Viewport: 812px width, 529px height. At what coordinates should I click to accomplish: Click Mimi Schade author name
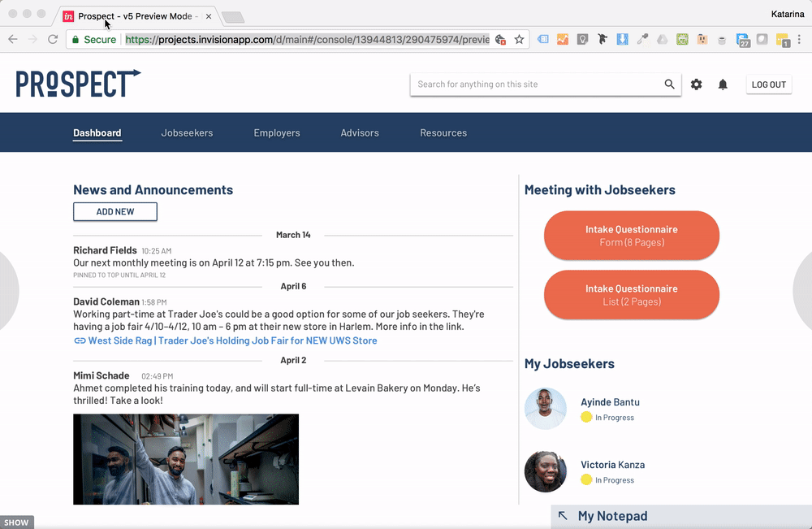coord(101,375)
